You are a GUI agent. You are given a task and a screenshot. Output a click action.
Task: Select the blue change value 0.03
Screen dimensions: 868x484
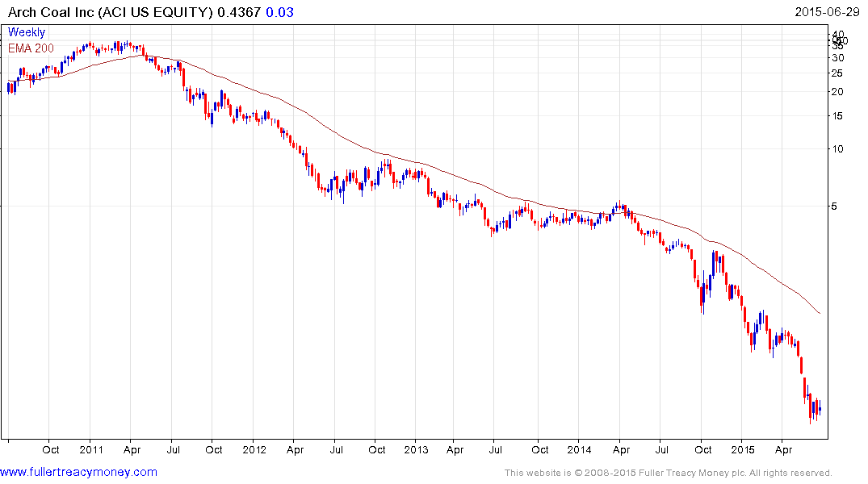[x=279, y=12]
